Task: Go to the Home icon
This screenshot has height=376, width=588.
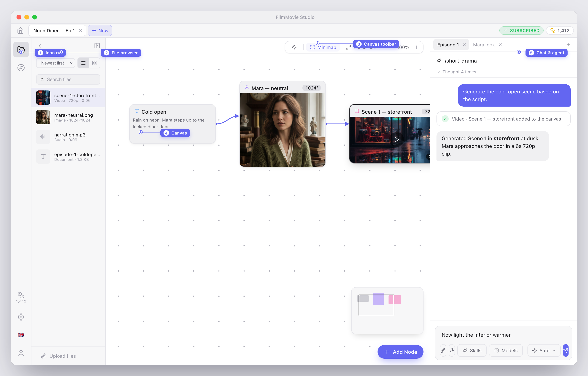Action: click(x=20, y=30)
